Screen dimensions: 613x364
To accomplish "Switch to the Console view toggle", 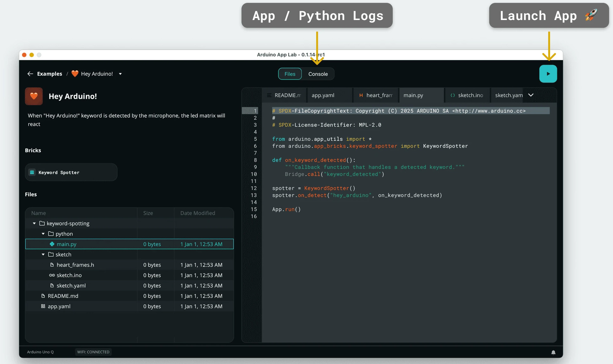I will [x=318, y=74].
